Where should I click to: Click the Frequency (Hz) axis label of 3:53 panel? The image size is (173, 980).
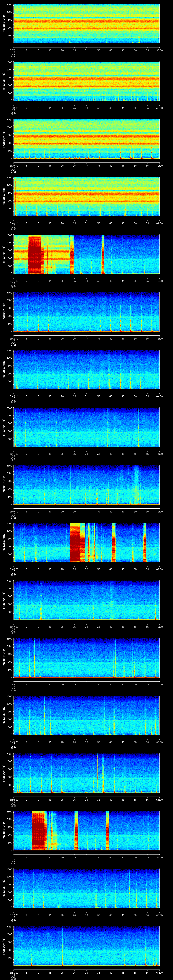[x=4, y=946]
